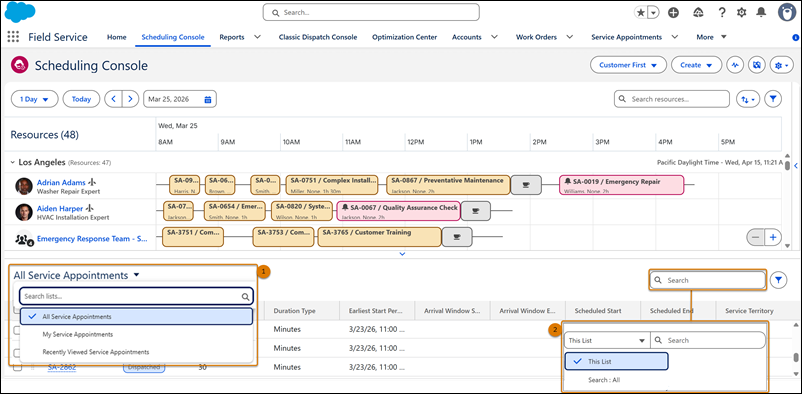Open the App Launcher grid icon
Viewport: 802px width, 394px height.
pyautogui.click(x=13, y=37)
